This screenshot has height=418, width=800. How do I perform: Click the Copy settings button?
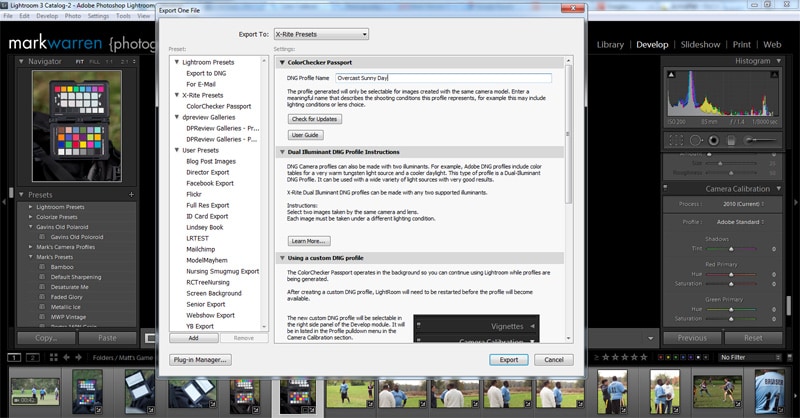(46, 338)
